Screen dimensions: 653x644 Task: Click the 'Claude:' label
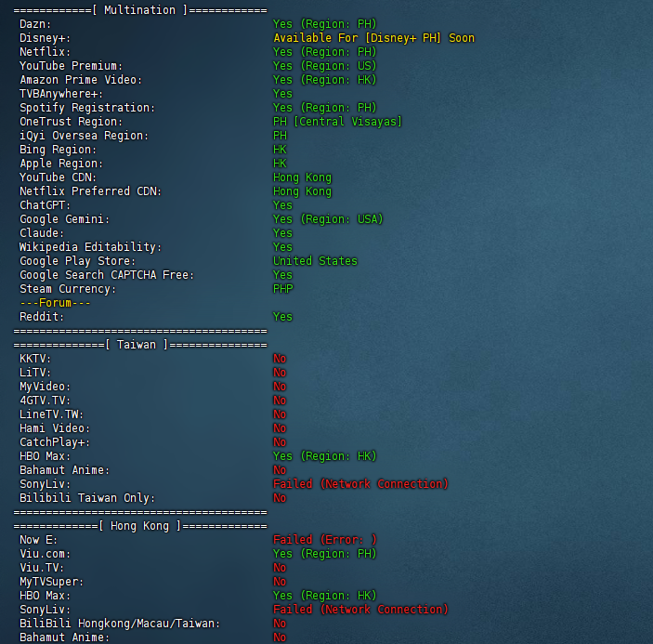pyautogui.click(x=42, y=233)
